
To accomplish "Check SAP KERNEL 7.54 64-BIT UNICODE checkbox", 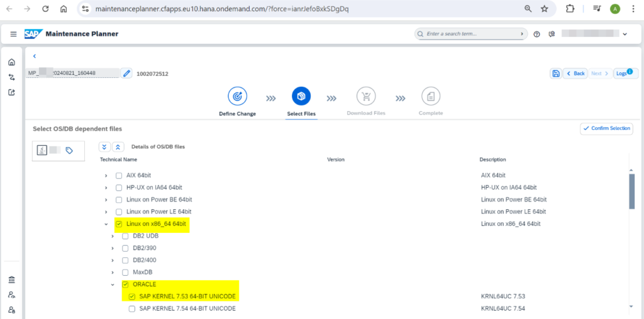I will tap(132, 308).
